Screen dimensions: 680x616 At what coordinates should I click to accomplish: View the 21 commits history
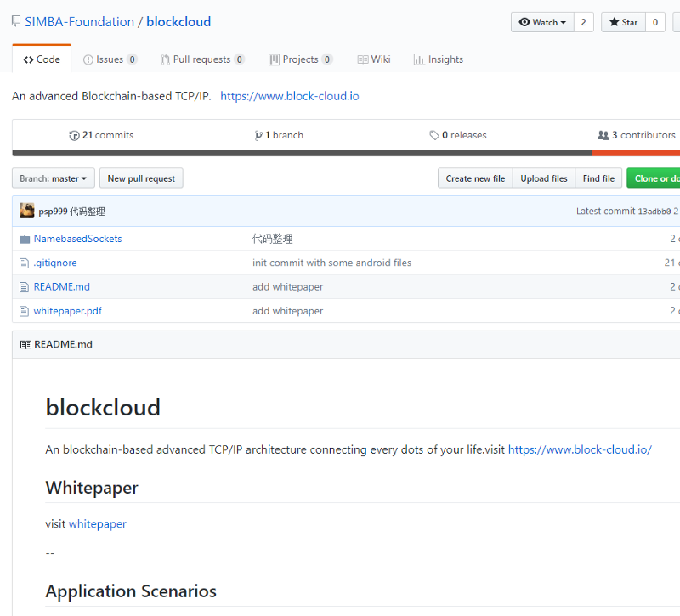[x=101, y=135]
